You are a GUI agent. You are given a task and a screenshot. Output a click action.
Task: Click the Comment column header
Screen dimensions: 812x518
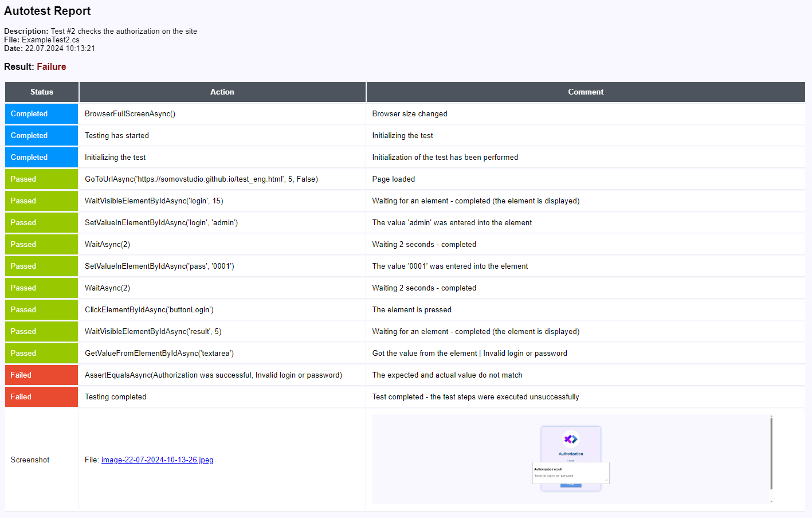coord(585,92)
